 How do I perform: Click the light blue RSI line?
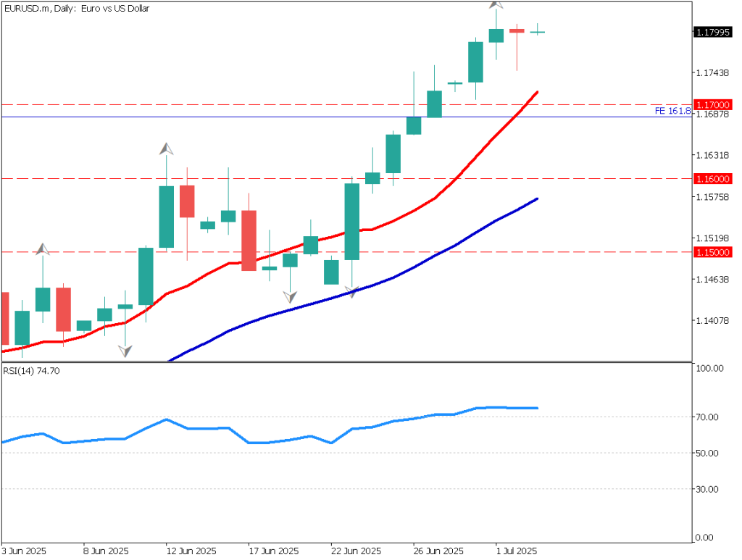pyautogui.click(x=290, y=440)
